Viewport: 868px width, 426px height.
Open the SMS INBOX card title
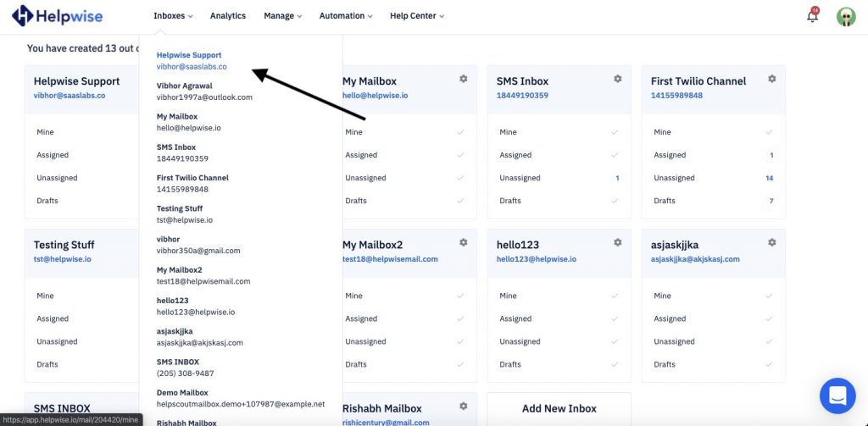[62, 408]
